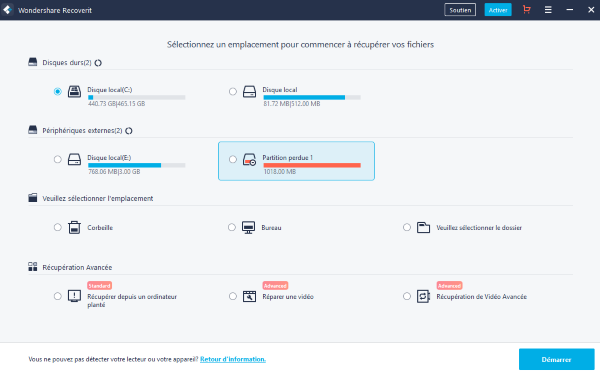This screenshot has height=376, width=600.
Task: Click the Périphériques externes section icon
Action: click(33, 130)
